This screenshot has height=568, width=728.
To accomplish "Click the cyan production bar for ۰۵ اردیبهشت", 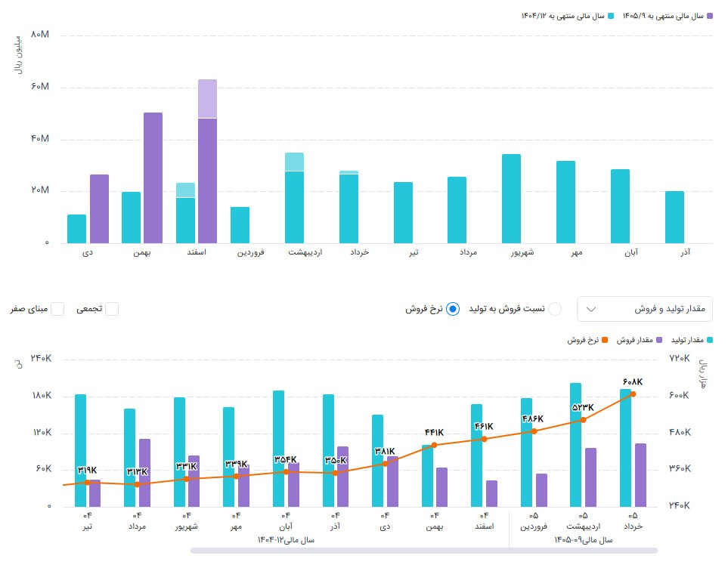I will [x=576, y=445].
